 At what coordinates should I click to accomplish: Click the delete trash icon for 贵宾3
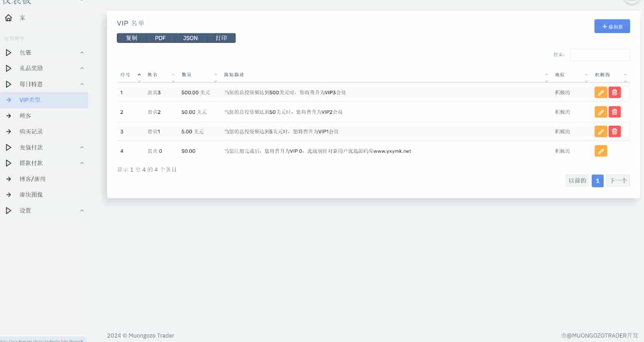[614, 92]
